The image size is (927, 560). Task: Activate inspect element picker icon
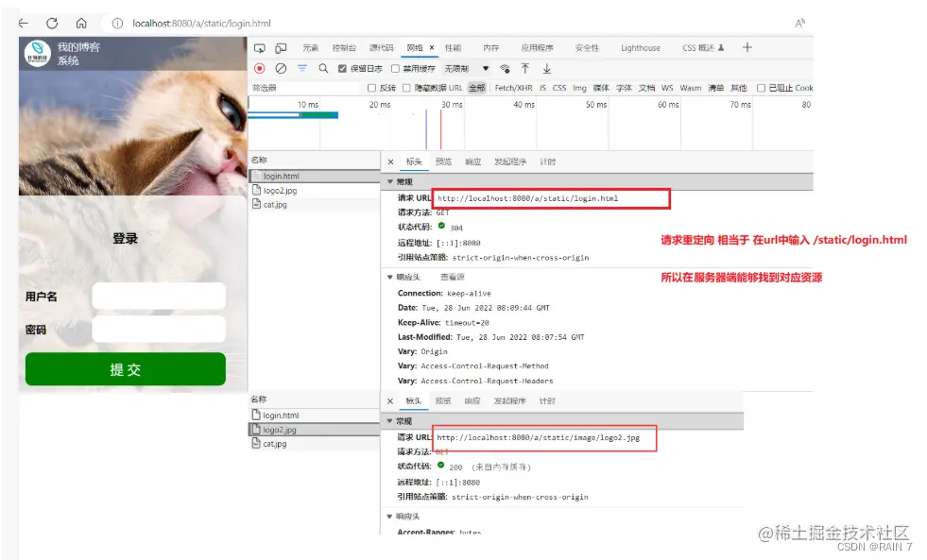pyautogui.click(x=260, y=48)
